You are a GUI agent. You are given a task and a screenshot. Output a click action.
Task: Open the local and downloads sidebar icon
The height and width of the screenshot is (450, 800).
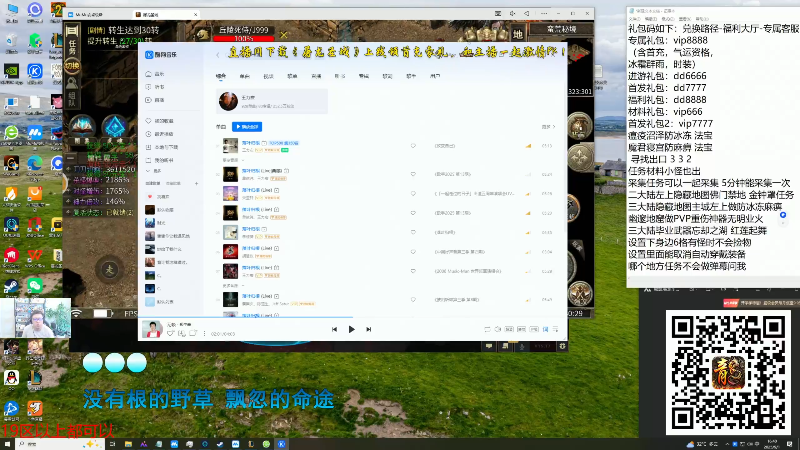pyautogui.click(x=148, y=147)
